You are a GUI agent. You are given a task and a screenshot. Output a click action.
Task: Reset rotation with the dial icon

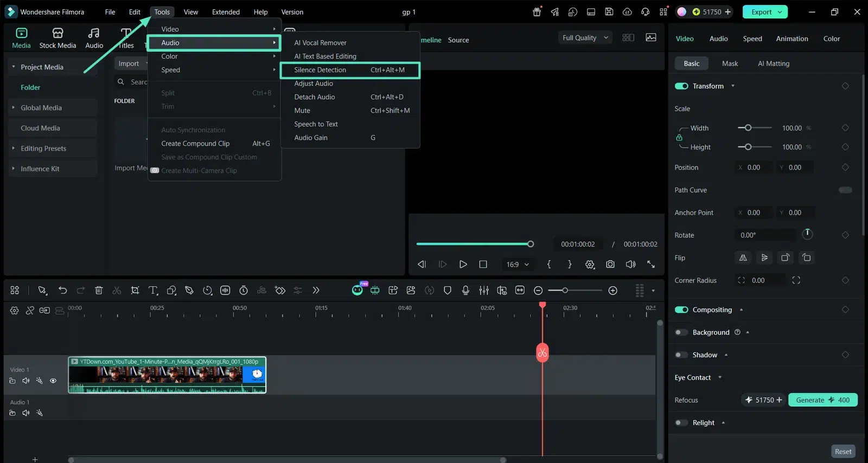coord(807,234)
